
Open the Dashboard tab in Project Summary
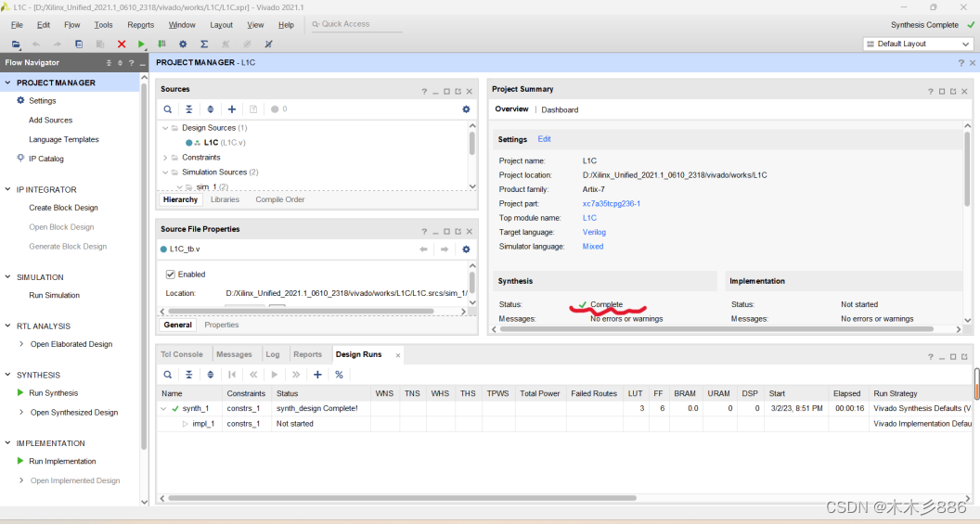(560, 110)
